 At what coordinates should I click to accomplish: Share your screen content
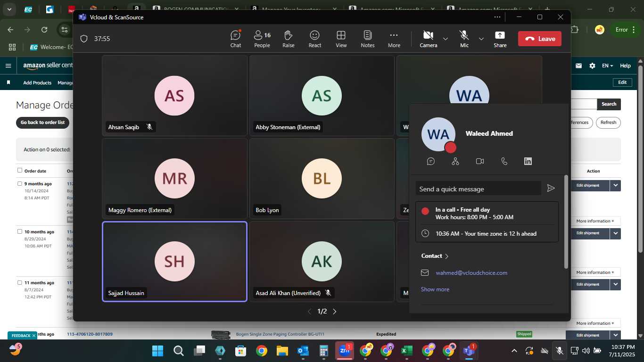(500, 39)
